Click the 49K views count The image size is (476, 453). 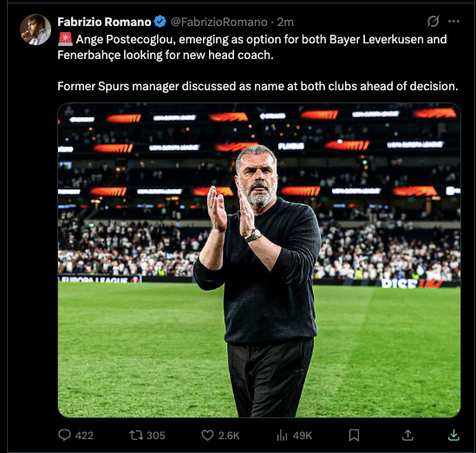pyautogui.click(x=302, y=436)
